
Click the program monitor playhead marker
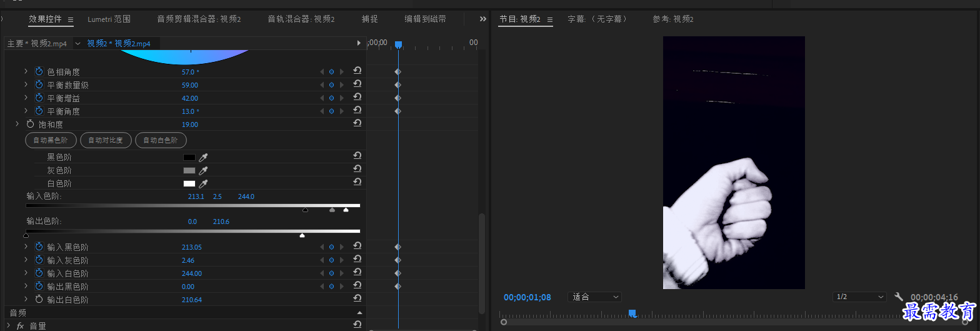632,313
